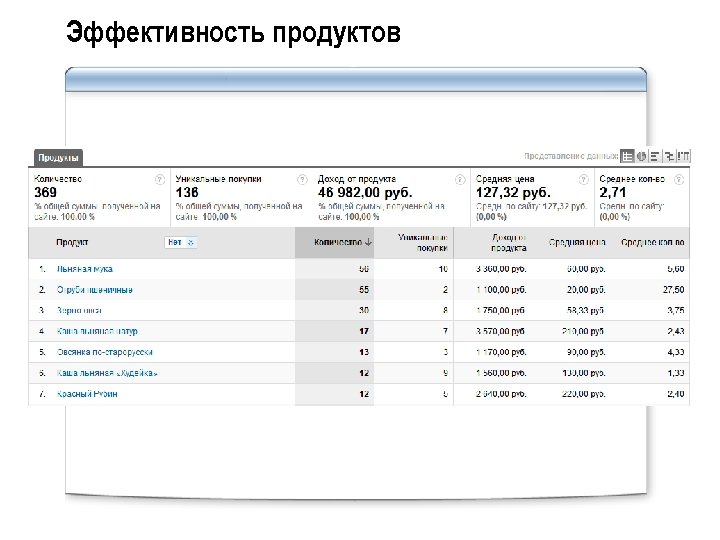720x540 pixels.
Task: Open product link Отруби пшеничные
Action: tap(95, 290)
